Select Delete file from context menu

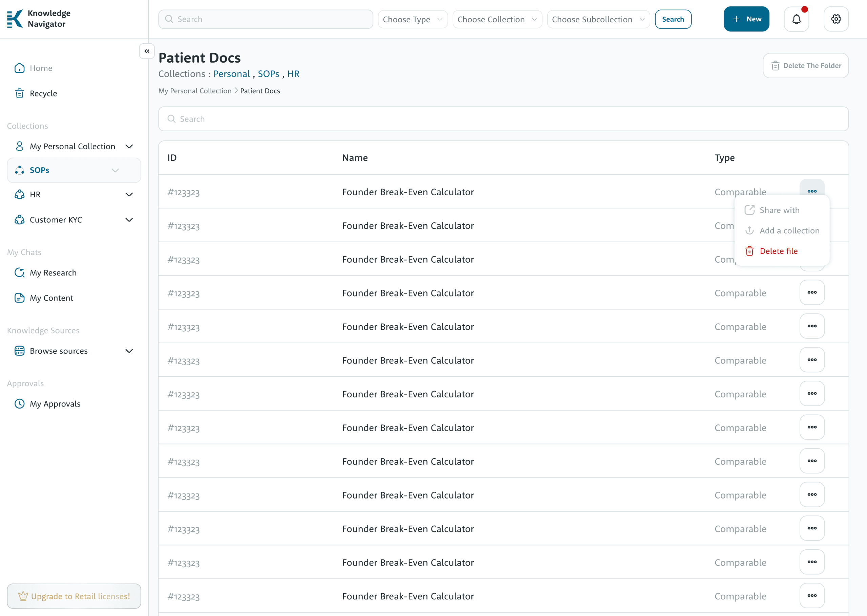click(778, 251)
